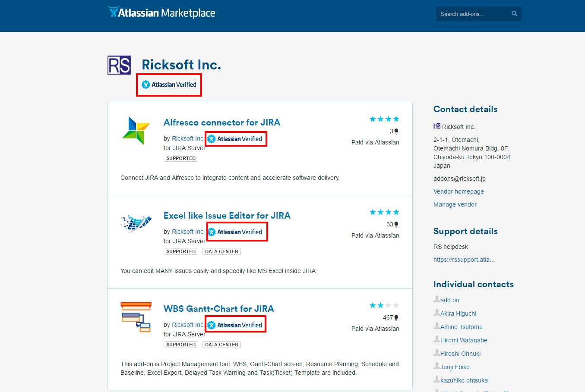Click DATA CENTER tag on WBS Gantt-Chart
Screen dimensions: 585x392
(221, 345)
